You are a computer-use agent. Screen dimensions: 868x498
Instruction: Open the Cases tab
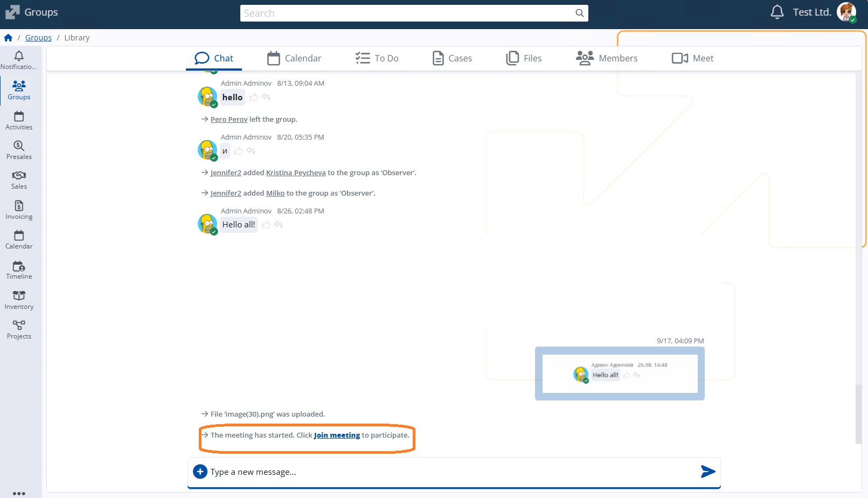(452, 58)
